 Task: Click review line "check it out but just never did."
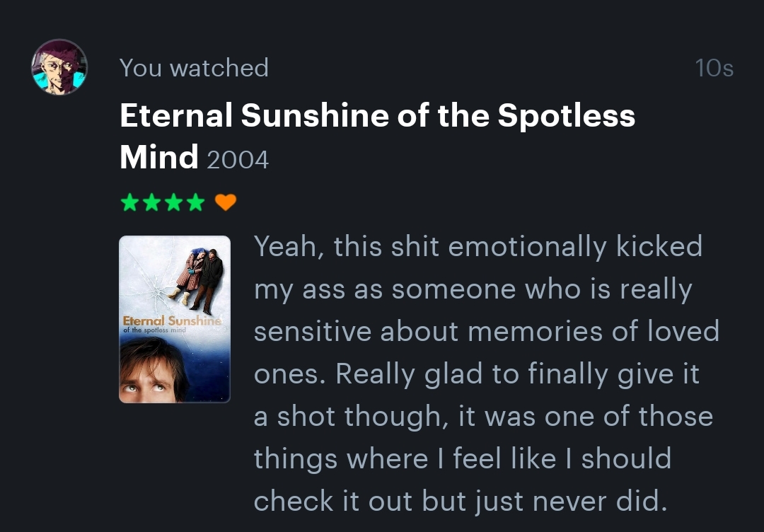(461, 501)
